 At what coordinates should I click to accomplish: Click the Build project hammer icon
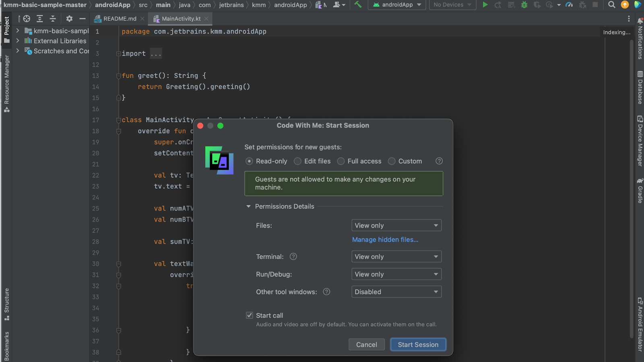click(x=358, y=5)
